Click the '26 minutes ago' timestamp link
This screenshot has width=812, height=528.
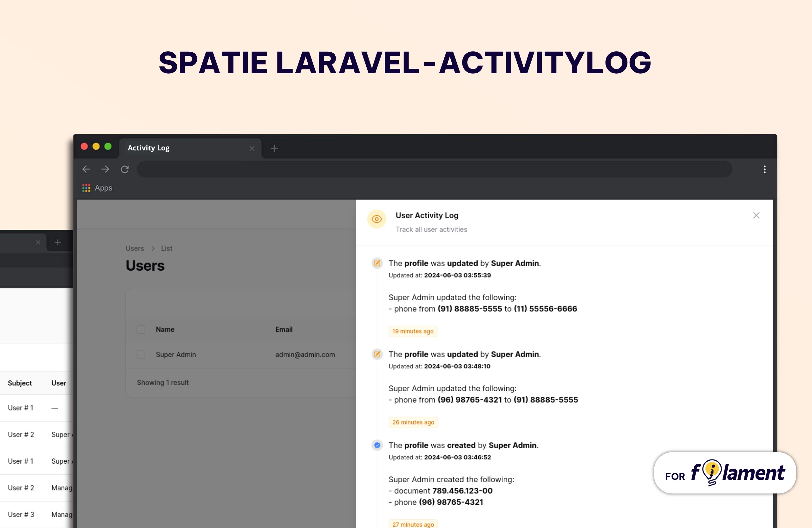[x=413, y=422]
